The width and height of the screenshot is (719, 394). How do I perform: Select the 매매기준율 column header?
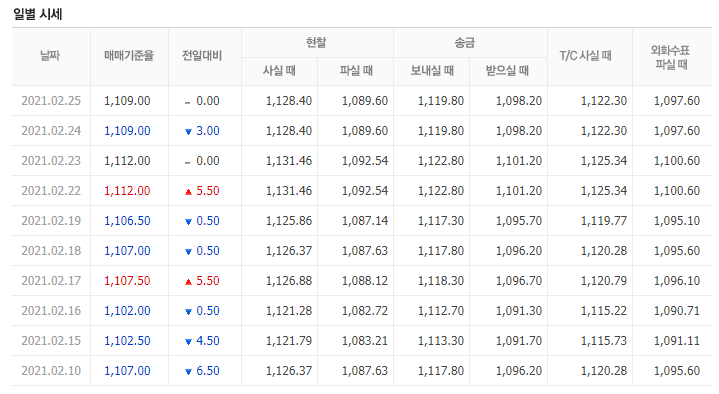[x=129, y=56]
